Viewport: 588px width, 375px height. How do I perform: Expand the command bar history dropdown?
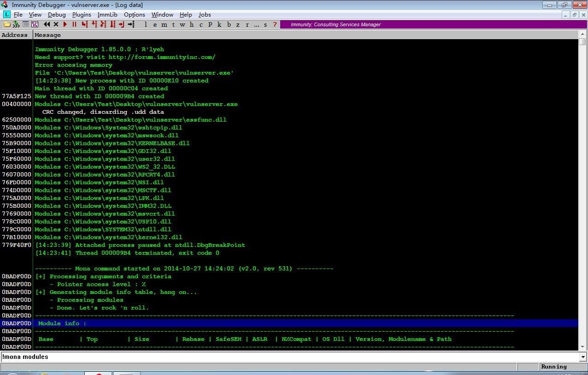(x=583, y=357)
